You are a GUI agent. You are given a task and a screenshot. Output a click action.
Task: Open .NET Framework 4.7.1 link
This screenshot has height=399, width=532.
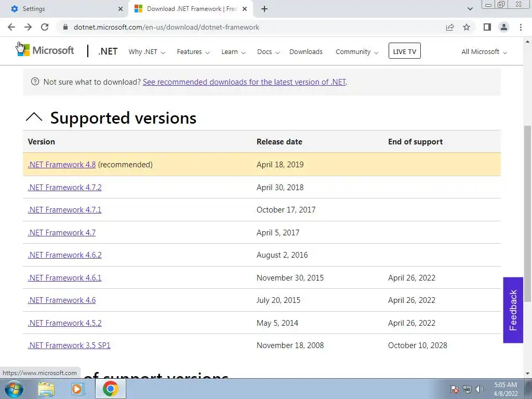[64, 210]
